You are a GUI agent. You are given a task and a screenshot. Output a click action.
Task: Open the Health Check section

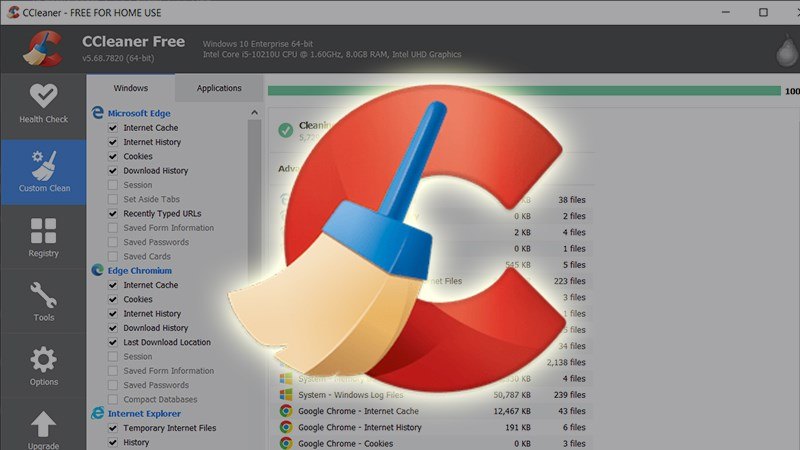tap(43, 104)
